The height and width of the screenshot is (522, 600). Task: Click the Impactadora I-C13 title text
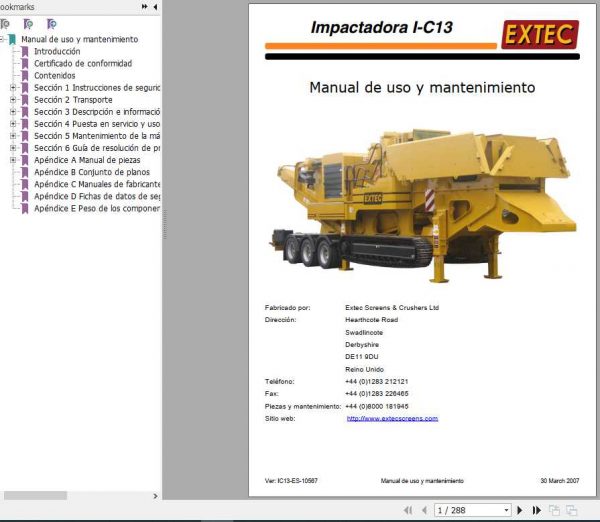(x=382, y=27)
